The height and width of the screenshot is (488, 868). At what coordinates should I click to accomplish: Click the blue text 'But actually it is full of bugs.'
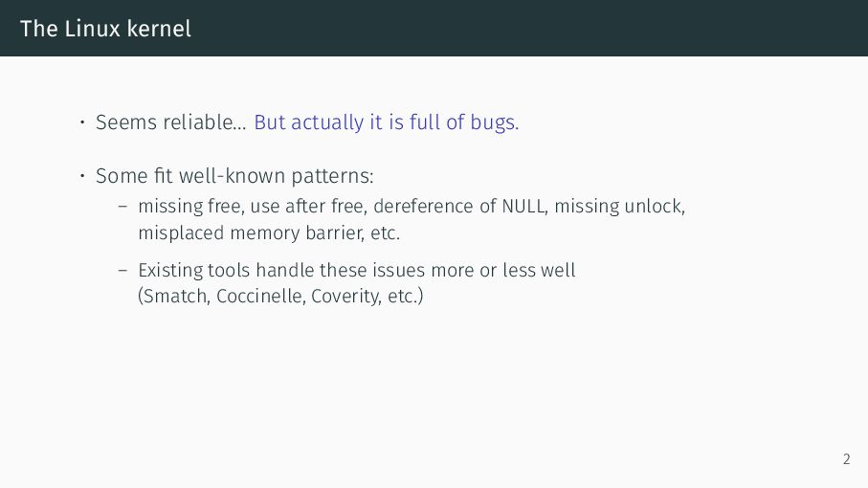coord(387,122)
